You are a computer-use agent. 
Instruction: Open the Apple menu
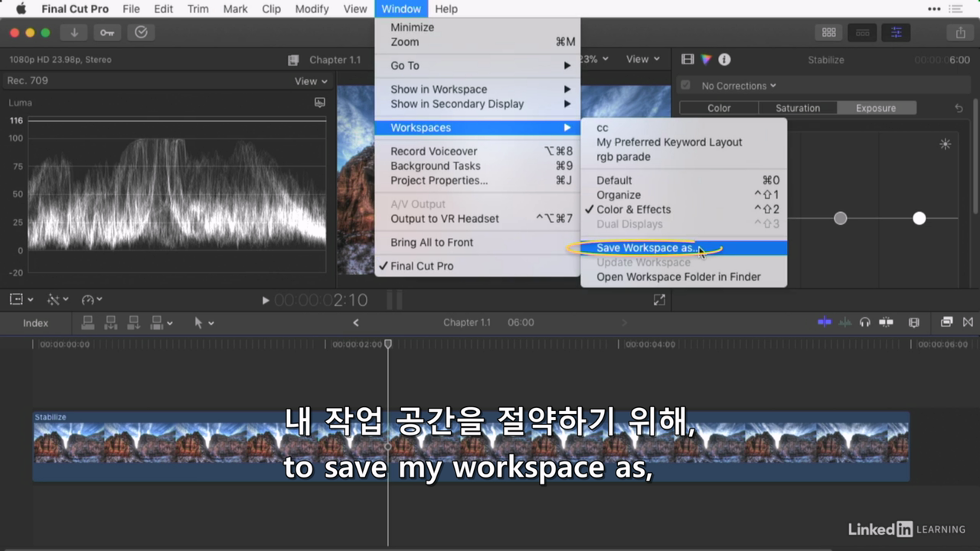click(21, 9)
